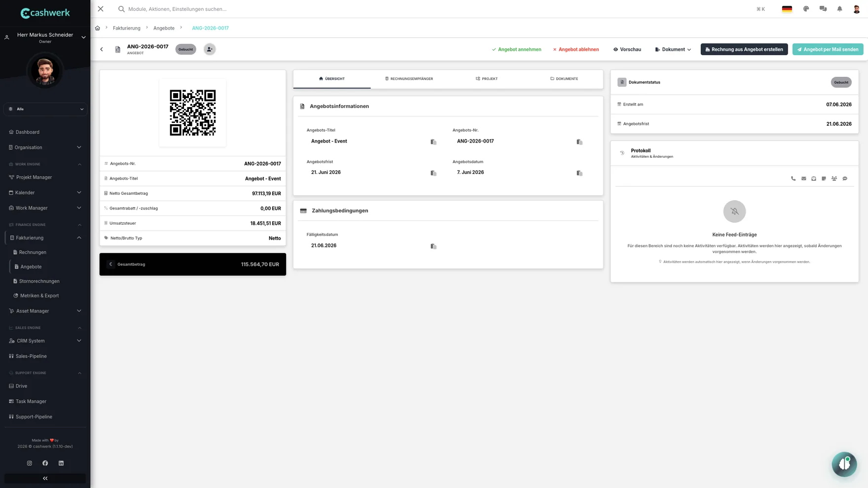Open the Dokumente tab
This screenshot has width=868, height=488.
[x=564, y=79]
